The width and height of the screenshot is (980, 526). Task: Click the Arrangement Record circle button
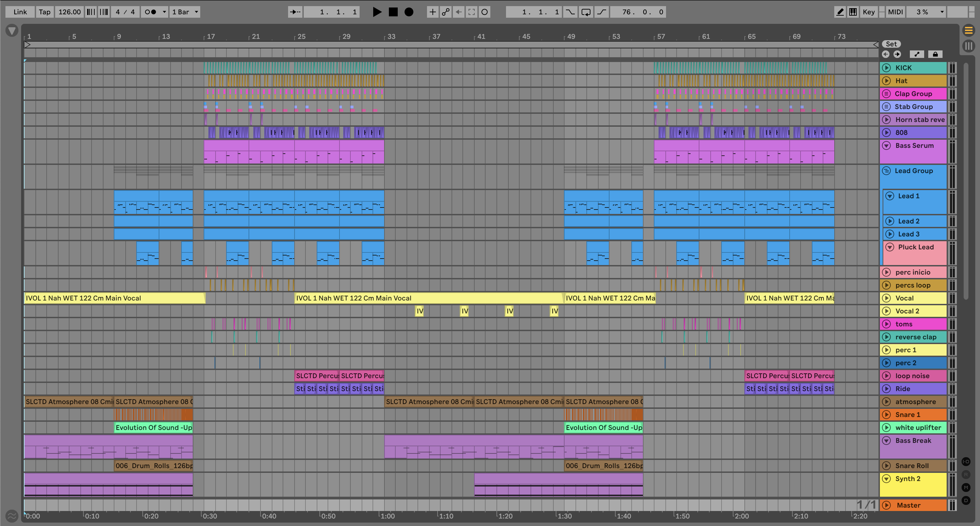point(409,12)
